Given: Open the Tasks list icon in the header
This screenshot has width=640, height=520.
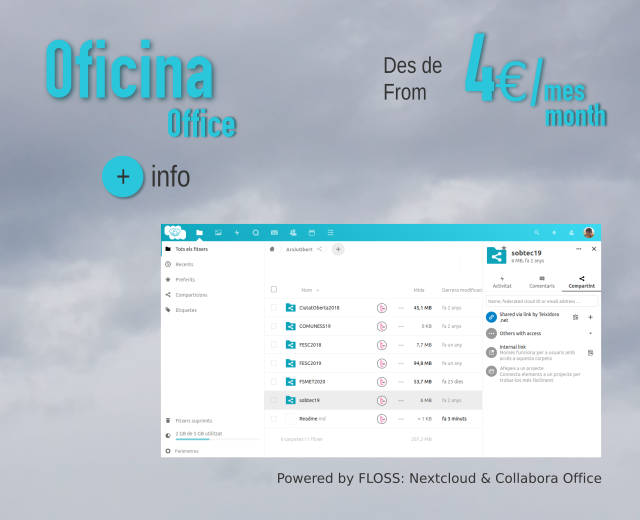Looking at the screenshot, I should point(331,233).
